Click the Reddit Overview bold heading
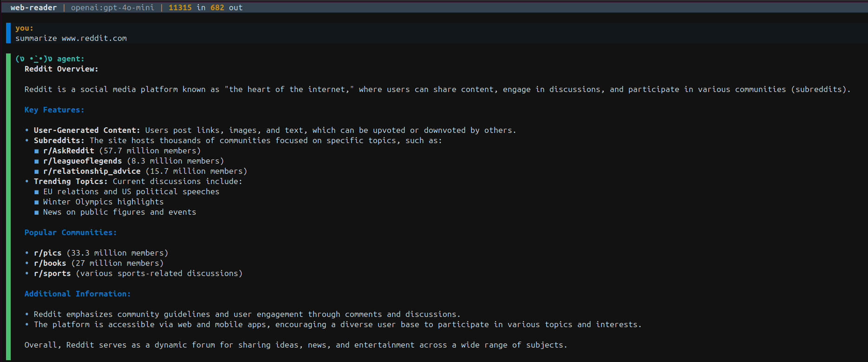The height and width of the screenshot is (362, 868). (x=61, y=69)
